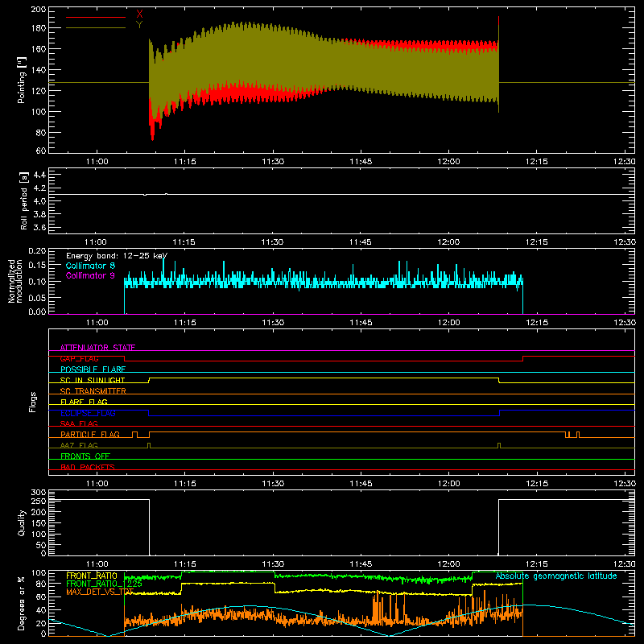This screenshot has height=644, width=644.
Task: Click the Collimator 8 legend entry
Action: [90, 266]
